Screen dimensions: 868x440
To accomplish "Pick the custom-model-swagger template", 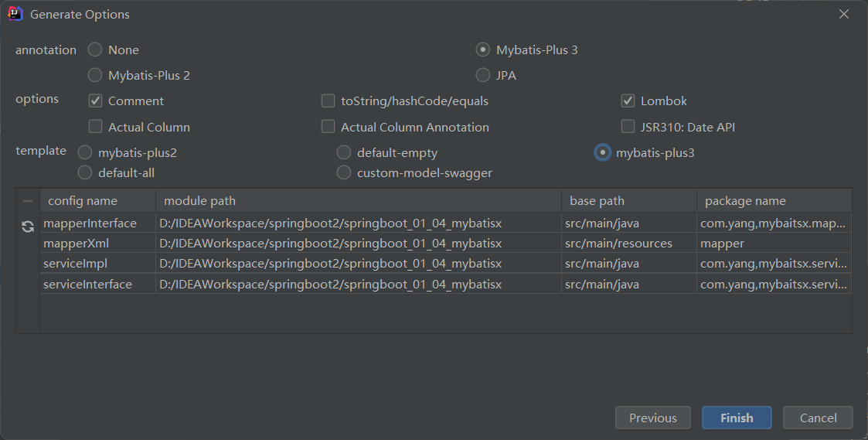I will [x=344, y=173].
